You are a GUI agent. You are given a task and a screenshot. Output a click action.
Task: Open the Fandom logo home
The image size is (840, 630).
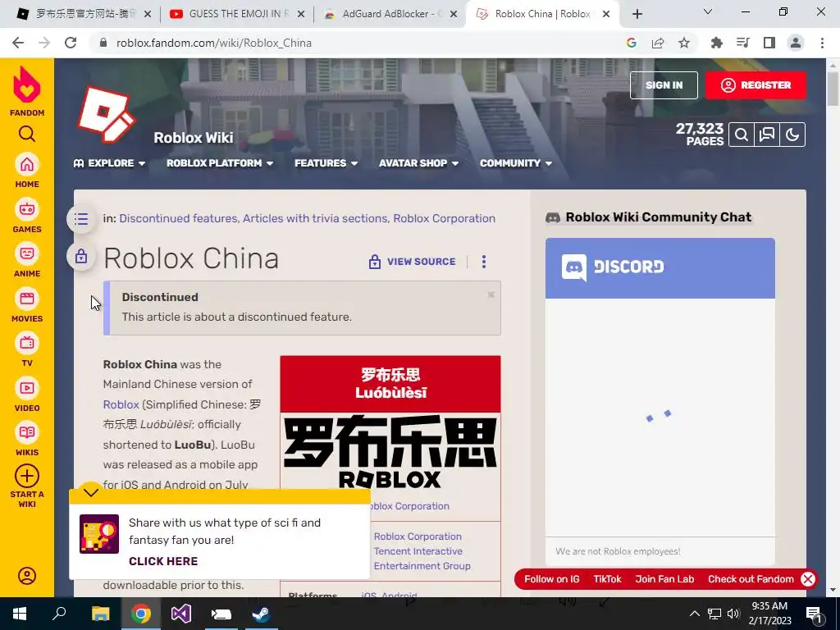coord(27,91)
